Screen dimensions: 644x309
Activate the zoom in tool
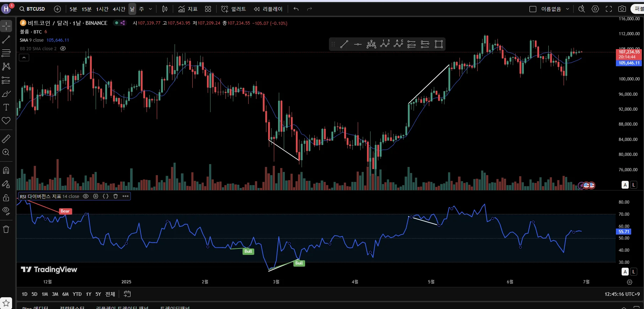tap(6, 152)
